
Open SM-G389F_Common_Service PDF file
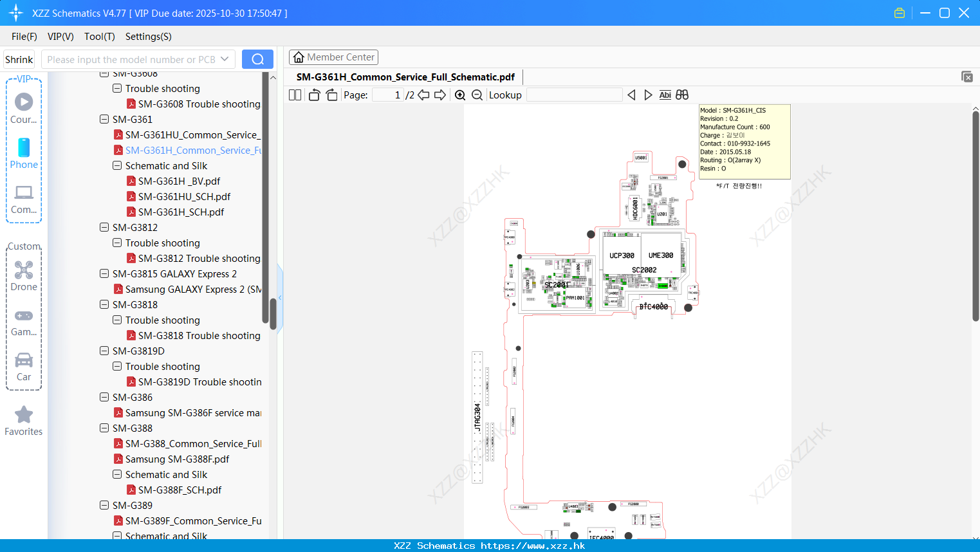point(187,520)
